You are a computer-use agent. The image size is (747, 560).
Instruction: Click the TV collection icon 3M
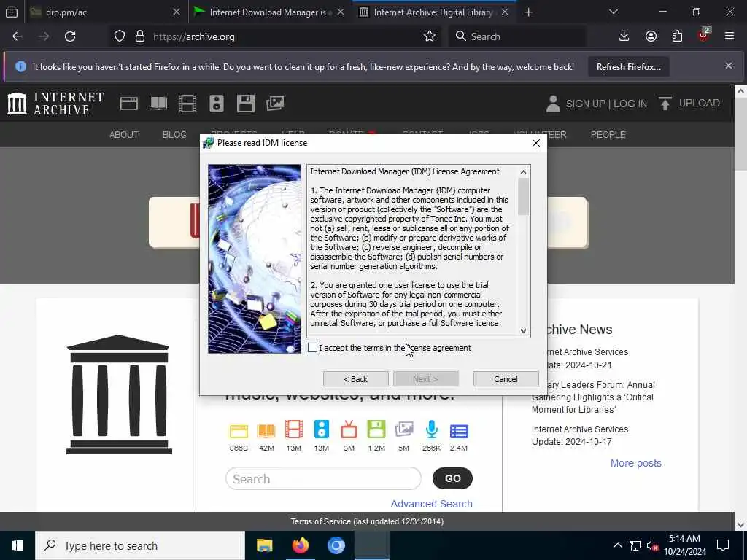[x=349, y=429]
